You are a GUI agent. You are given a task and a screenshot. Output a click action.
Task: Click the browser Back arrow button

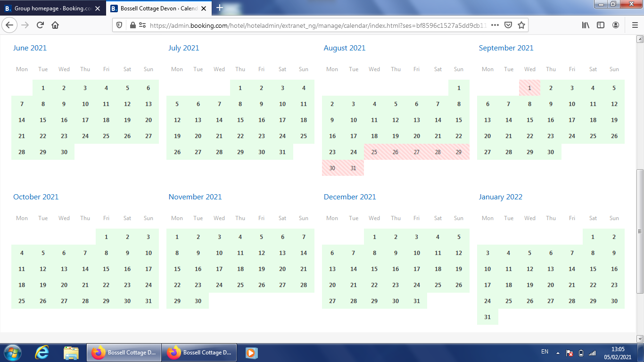[10, 25]
